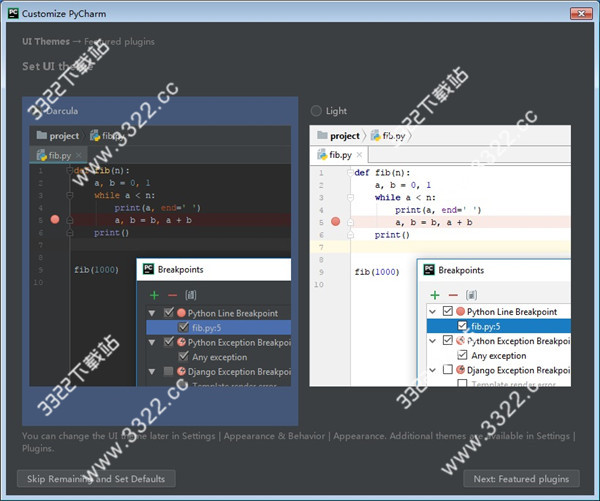Click group-by icon in Light Breakpoints toolbar
The image size is (600, 501).
tap(471, 295)
